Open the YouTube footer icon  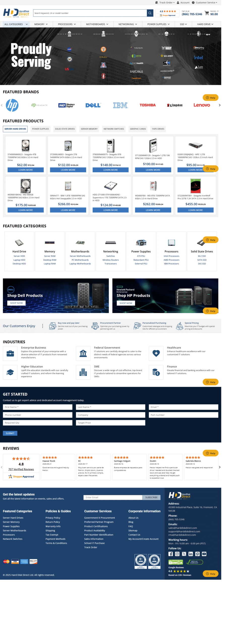tap(204, 554)
